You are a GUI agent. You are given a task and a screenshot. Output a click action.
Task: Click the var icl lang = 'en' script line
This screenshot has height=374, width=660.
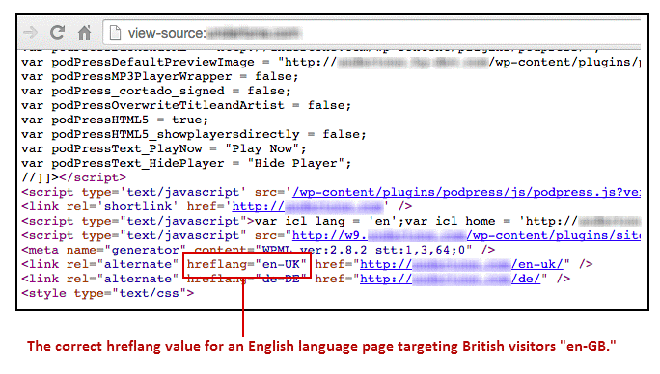(331, 221)
